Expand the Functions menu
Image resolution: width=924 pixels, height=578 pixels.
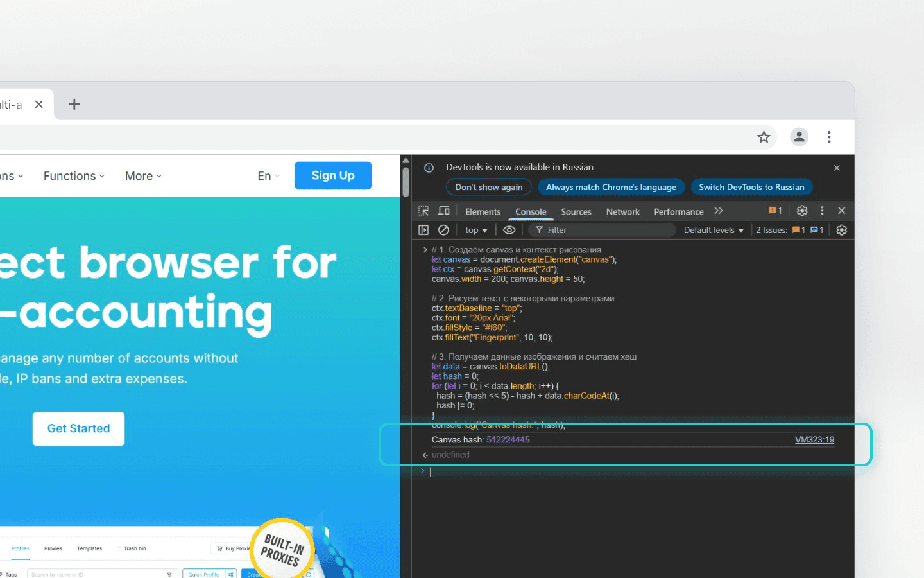[74, 176]
